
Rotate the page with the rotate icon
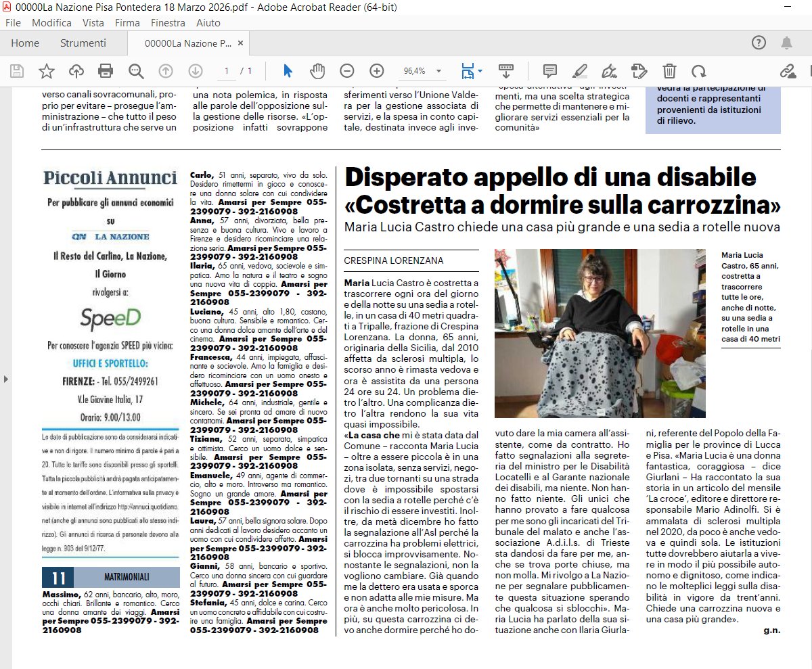(698, 70)
